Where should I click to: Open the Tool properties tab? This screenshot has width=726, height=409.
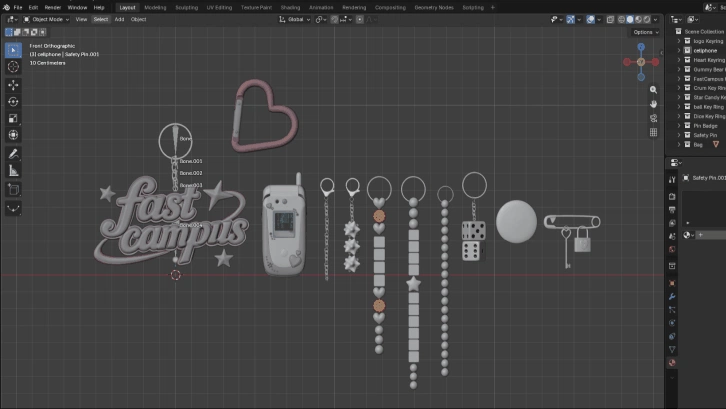click(672, 180)
